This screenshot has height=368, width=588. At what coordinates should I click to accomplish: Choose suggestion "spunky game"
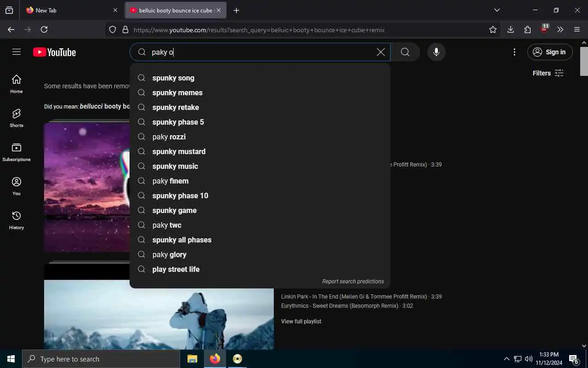coord(260,210)
